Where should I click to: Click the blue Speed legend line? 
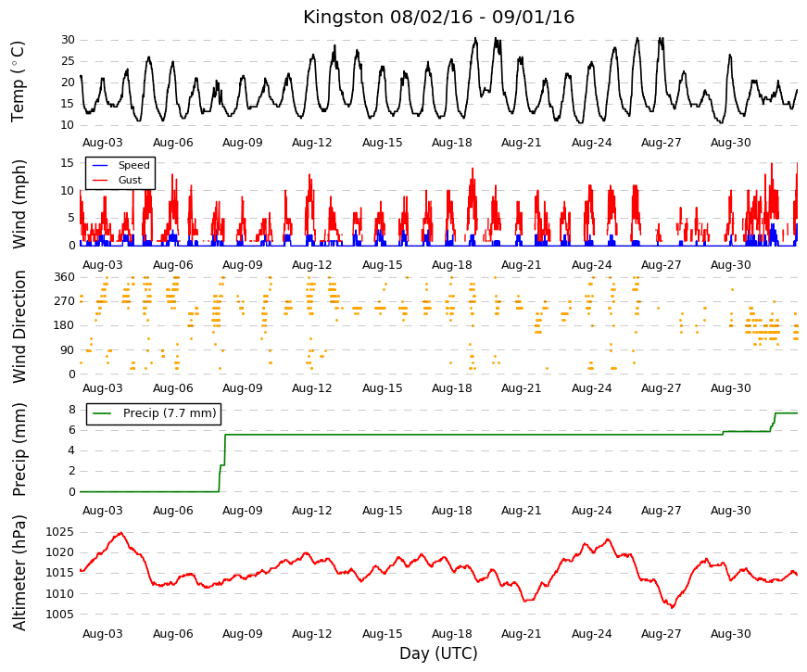click(100, 165)
